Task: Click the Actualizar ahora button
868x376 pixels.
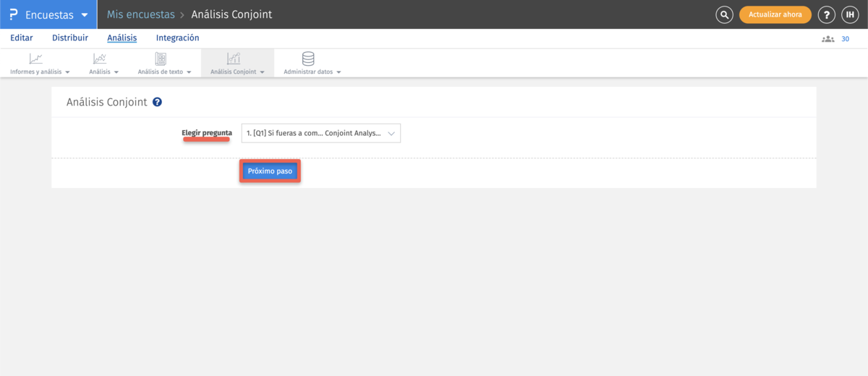Action: coord(775,14)
